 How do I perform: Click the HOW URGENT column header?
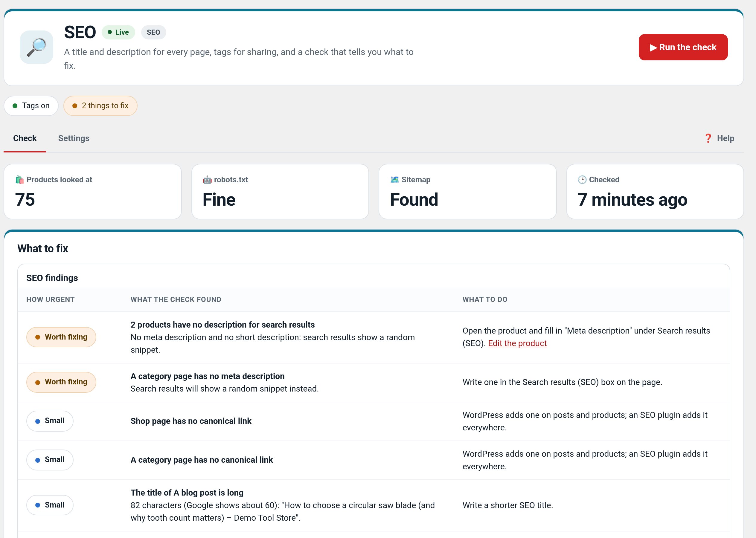(50, 299)
